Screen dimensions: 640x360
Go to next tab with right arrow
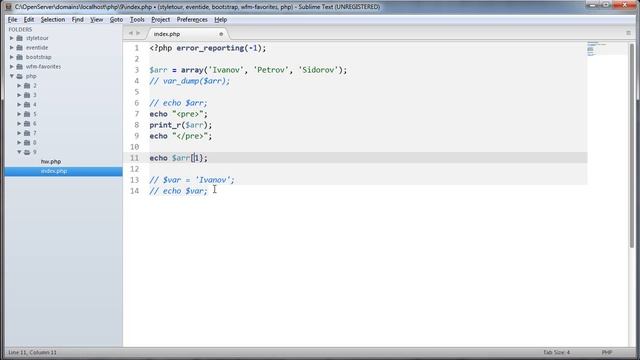coord(138,33)
